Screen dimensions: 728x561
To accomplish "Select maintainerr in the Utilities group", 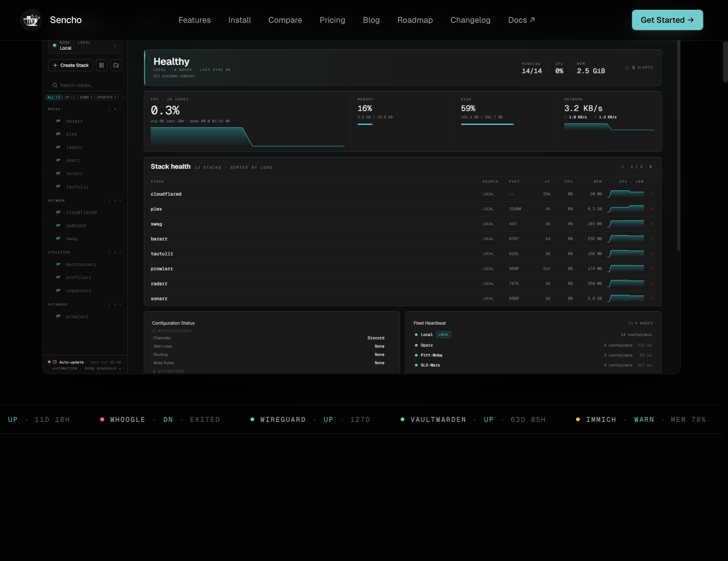I will 81,265.
